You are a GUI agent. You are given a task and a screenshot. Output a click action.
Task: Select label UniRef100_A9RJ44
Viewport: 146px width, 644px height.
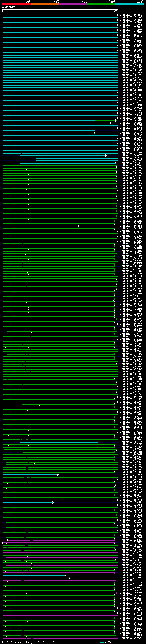(x=131, y=82)
